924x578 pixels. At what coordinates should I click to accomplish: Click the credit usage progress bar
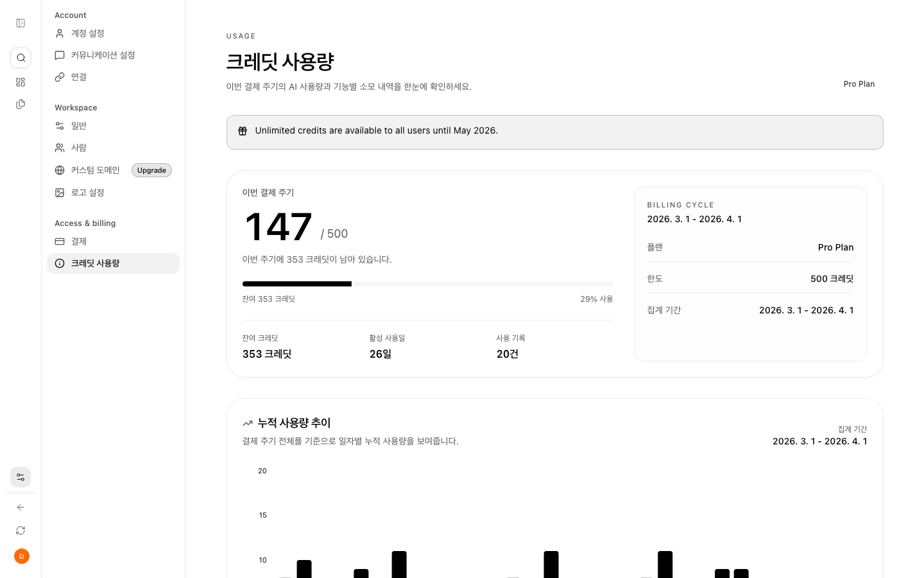tap(428, 284)
